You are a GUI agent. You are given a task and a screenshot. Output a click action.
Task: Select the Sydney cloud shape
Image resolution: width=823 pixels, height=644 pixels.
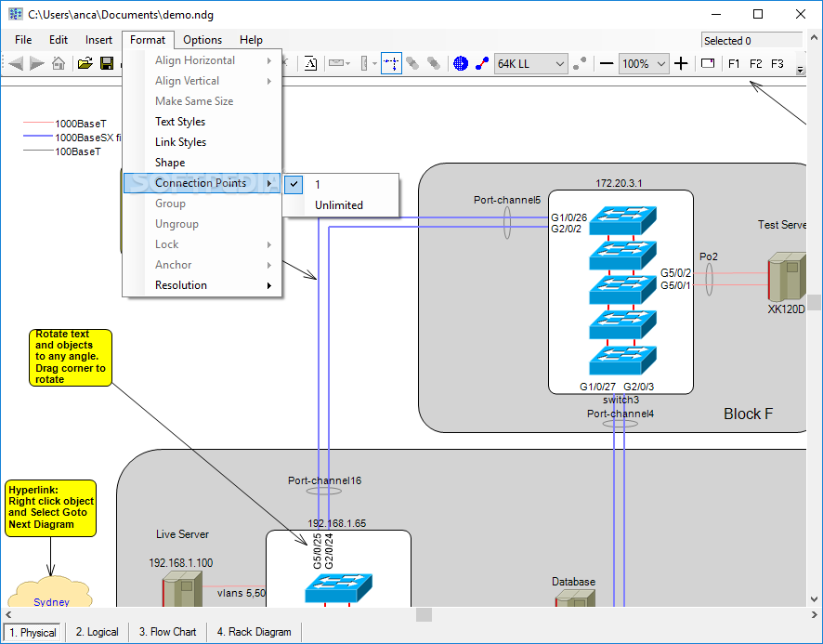coord(50,593)
